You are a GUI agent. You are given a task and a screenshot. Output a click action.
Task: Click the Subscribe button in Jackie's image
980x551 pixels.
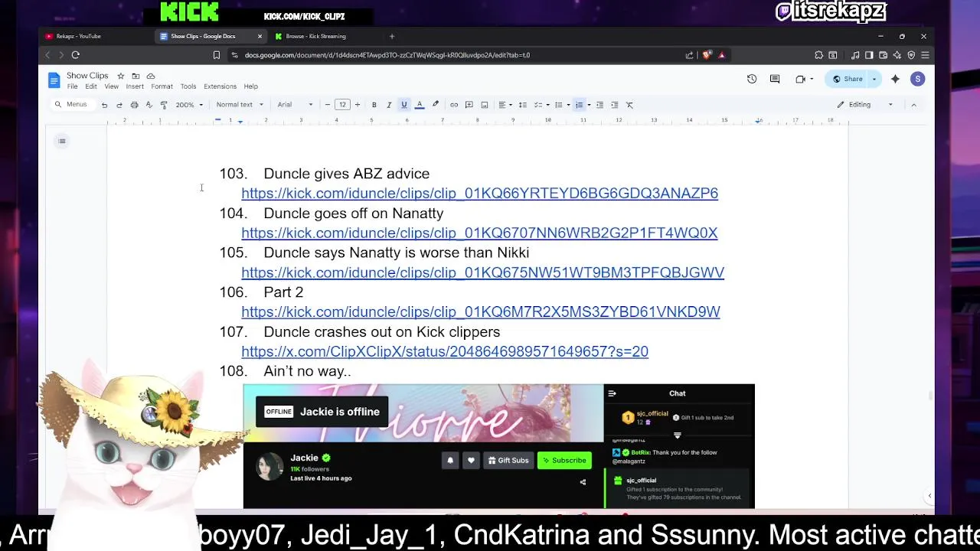pos(564,460)
